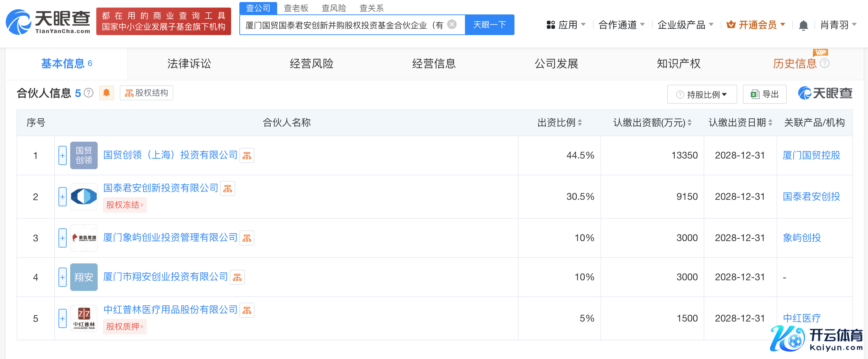Open equity structure icon beside 国泰君安创新投资有限公司

[x=227, y=188]
